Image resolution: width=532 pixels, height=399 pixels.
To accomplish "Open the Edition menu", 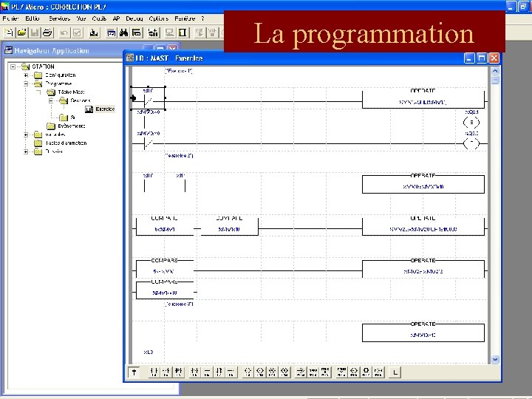I will point(33,18).
